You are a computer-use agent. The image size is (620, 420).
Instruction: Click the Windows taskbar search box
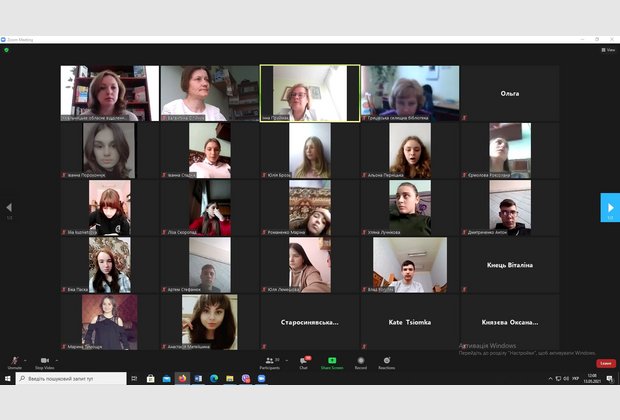click(71, 378)
